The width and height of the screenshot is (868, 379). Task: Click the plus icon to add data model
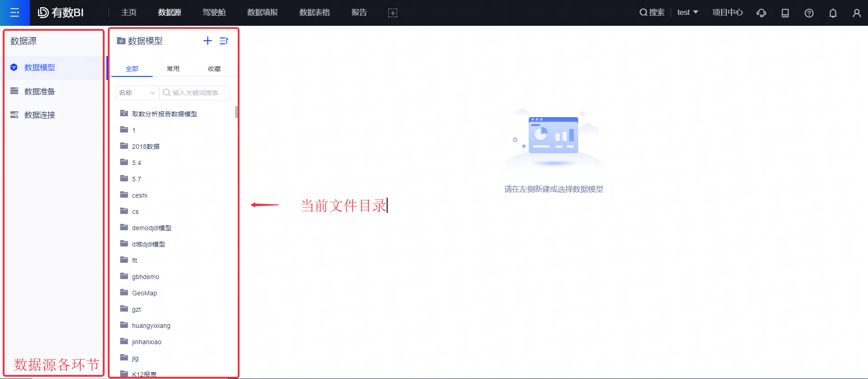tap(207, 41)
